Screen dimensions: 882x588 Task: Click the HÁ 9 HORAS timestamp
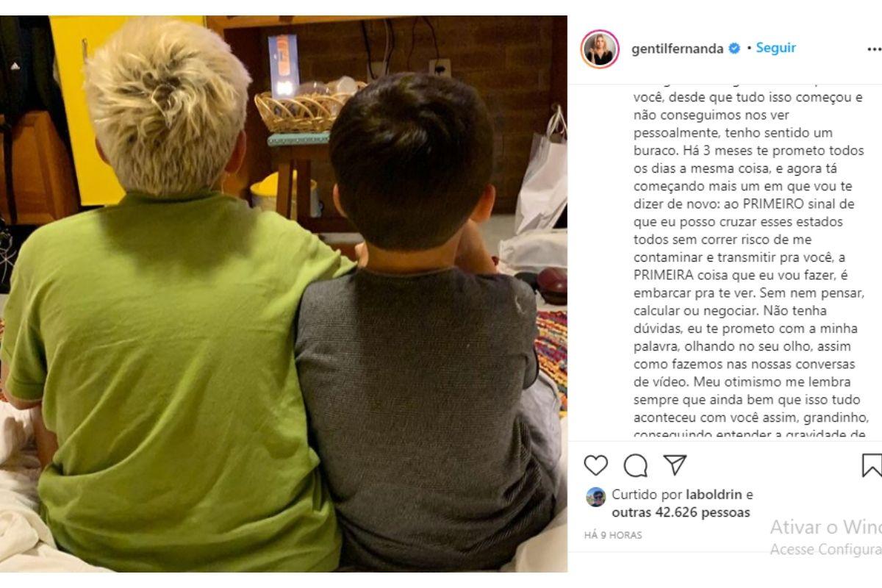[613, 535]
